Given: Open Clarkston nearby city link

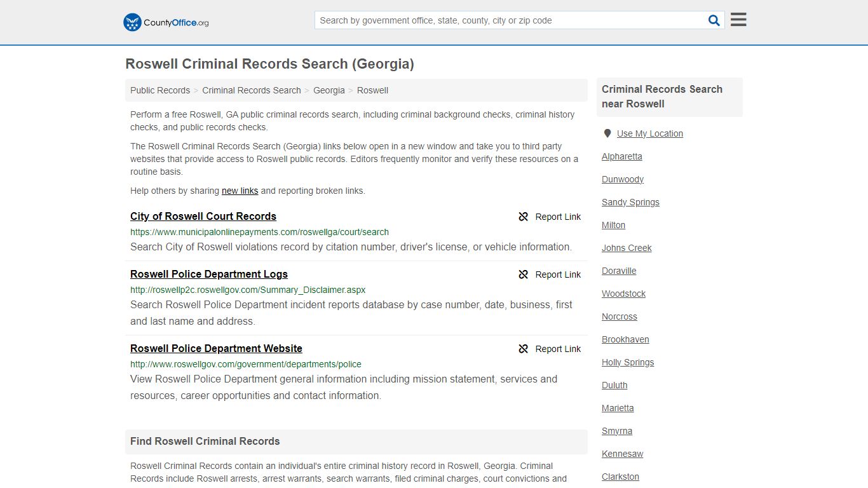Looking at the screenshot, I should pos(621,477).
